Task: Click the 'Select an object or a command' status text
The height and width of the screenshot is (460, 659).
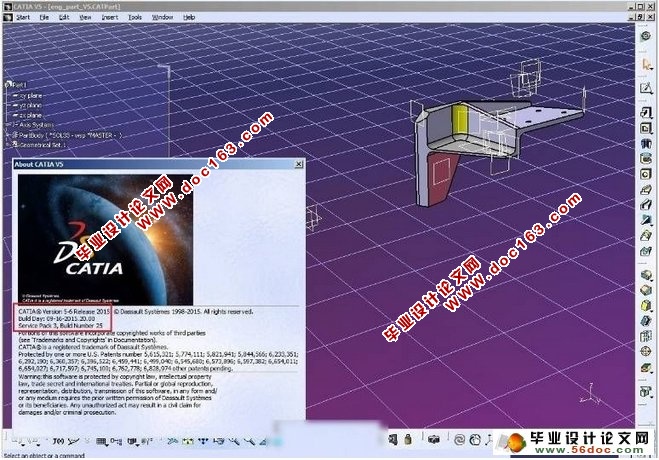Action: [44, 456]
